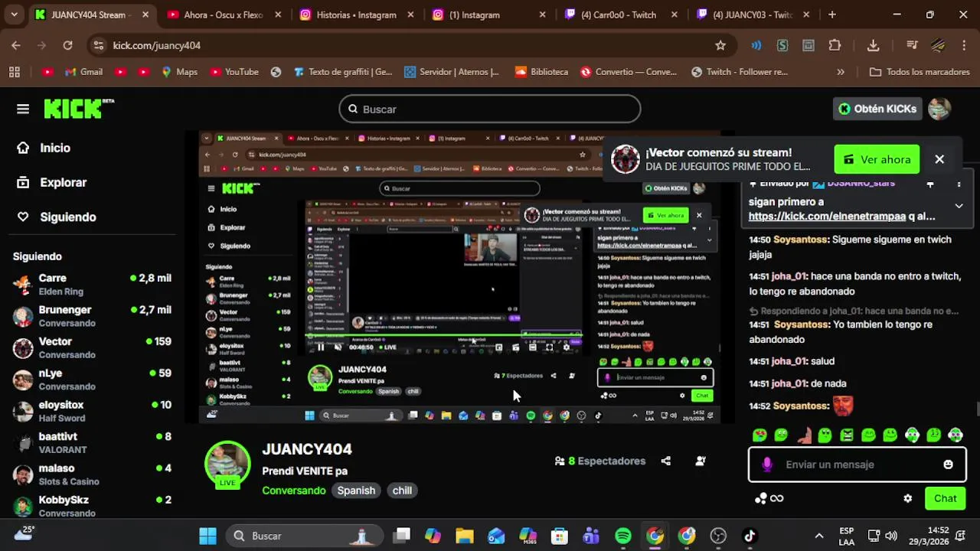Switch to (4) Carr0o0 Twitch tab

[x=622, y=15]
